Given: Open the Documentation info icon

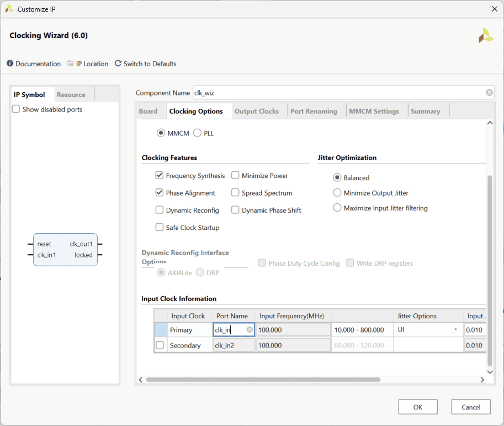Looking at the screenshot, I should click(x=10, y=64).
